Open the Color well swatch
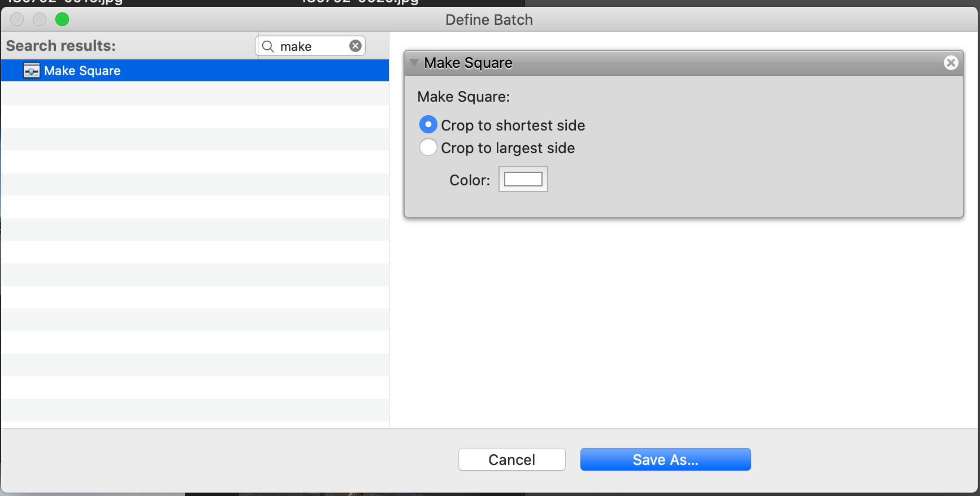 point(523,179)
